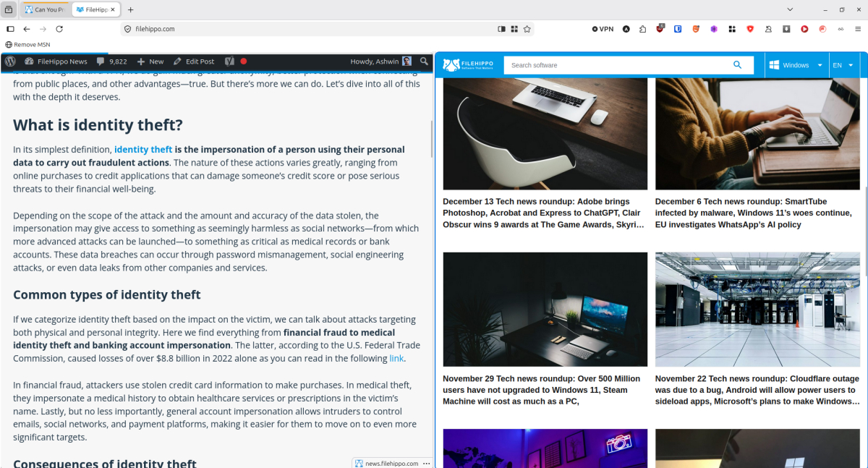Screen dimensions: 868x468
Task: Click the magnifier button on the FileHippo search bar
Action: 738,64
